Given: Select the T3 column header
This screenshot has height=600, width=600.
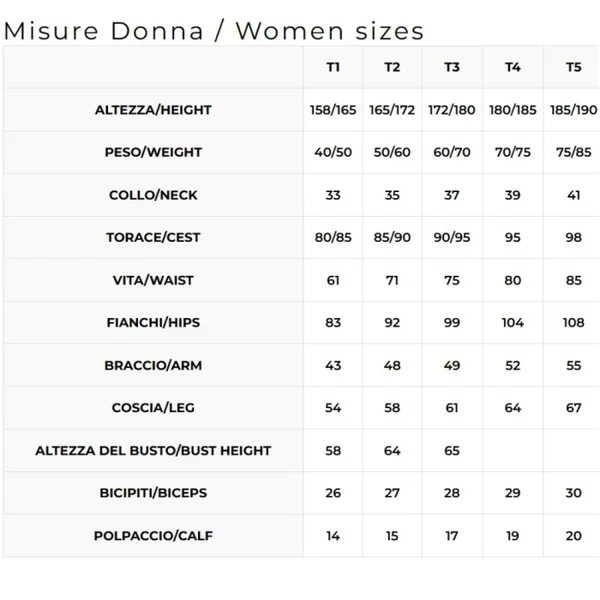Looking at the screenshot, I should 452,67.
